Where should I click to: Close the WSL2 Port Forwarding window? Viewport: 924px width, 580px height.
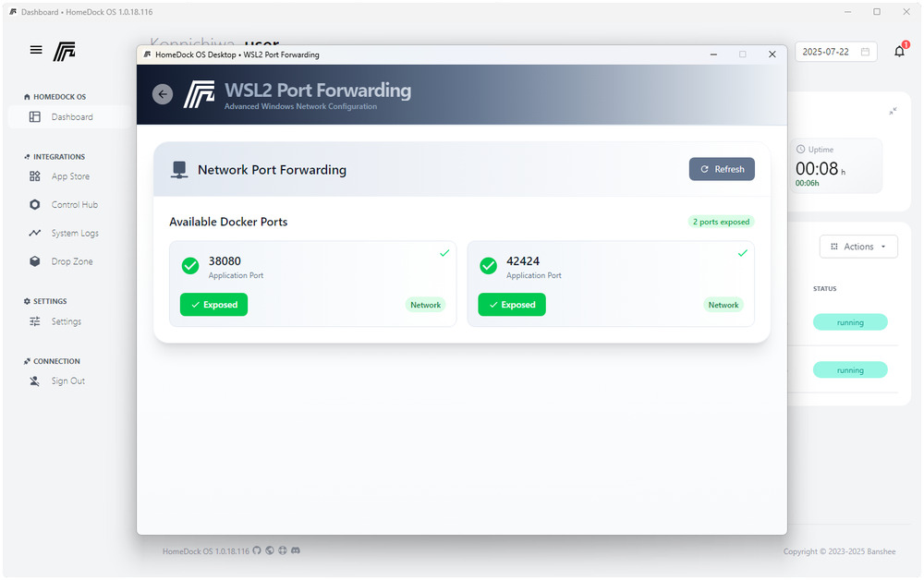772,54
